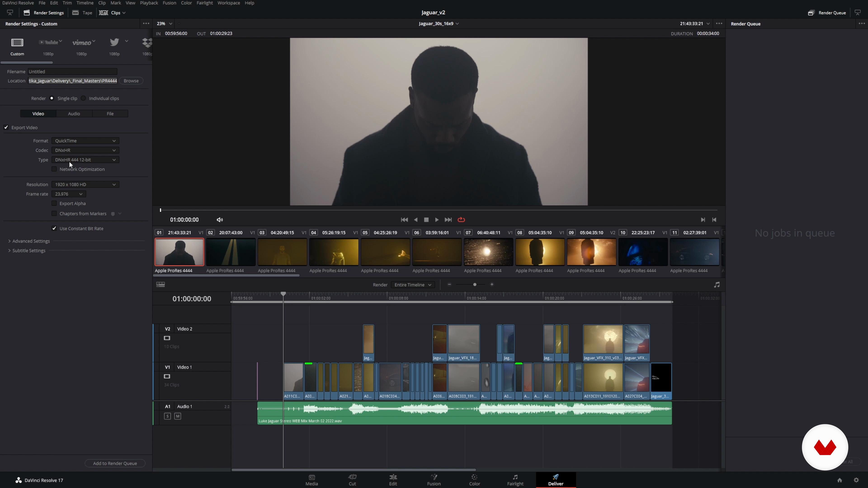Choose the Twitter 1080p preset
The width and height of the screenshot is (868, 488).
coord(115,42)
